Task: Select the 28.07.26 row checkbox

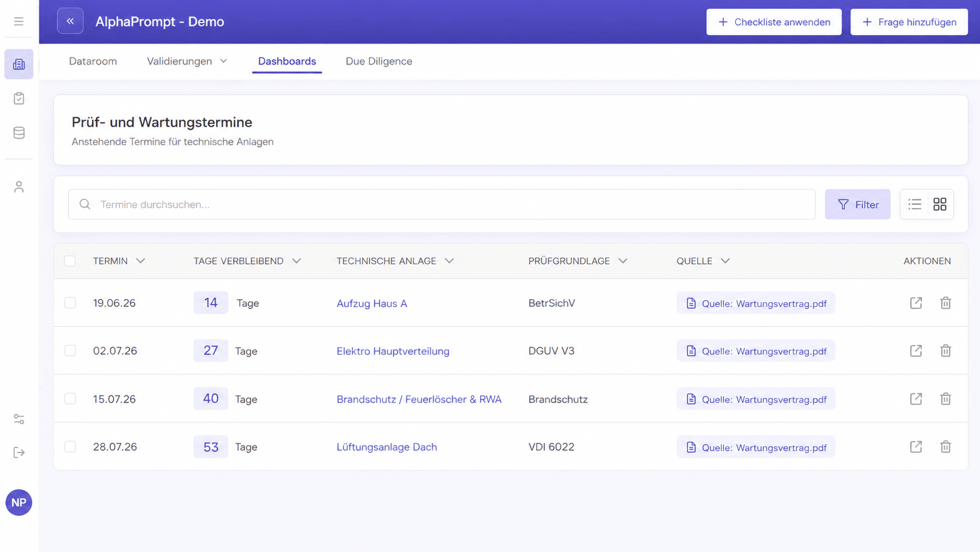Action: point(70,447)
